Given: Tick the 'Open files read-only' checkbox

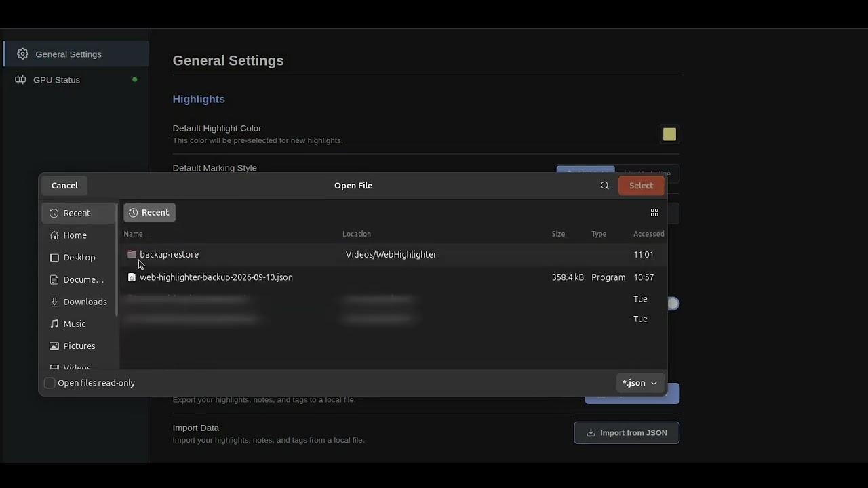Looking at the screenshot, I should 50,383.
